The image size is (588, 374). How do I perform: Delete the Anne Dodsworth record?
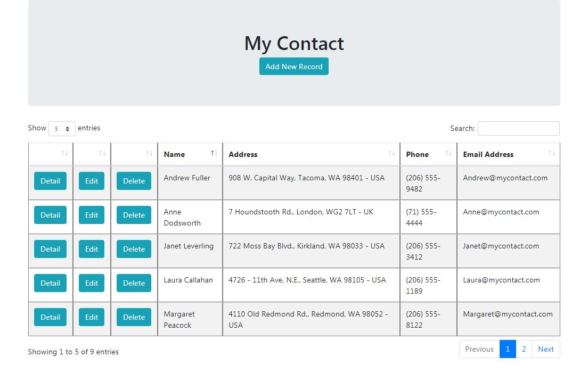[134, 215]
